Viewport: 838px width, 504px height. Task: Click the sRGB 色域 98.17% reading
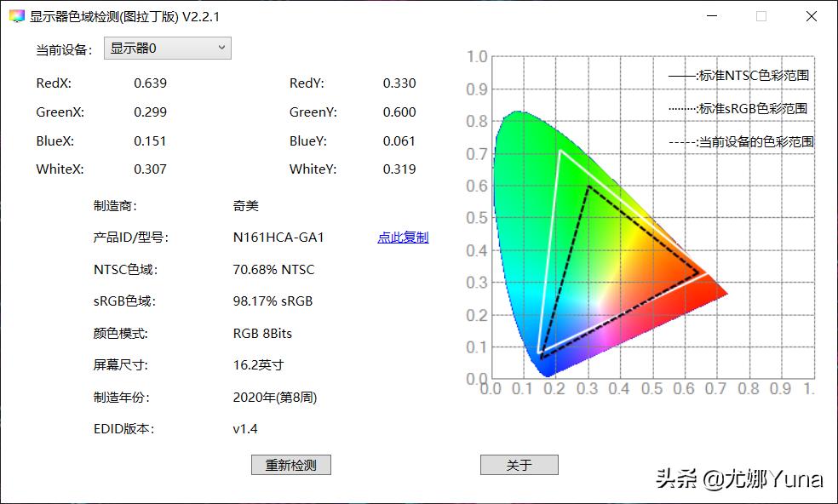tap(271, 301)
